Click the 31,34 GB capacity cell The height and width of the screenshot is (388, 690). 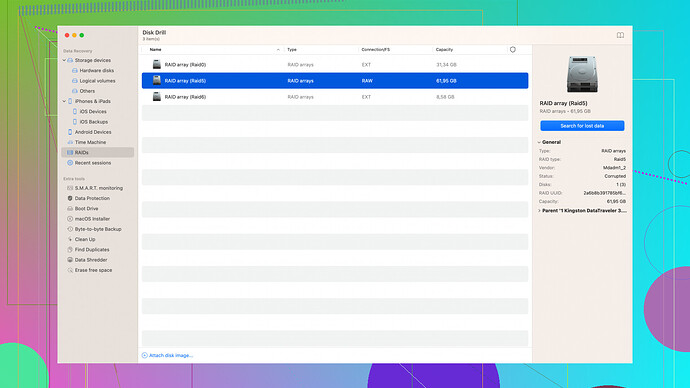(x=446, y=65)
